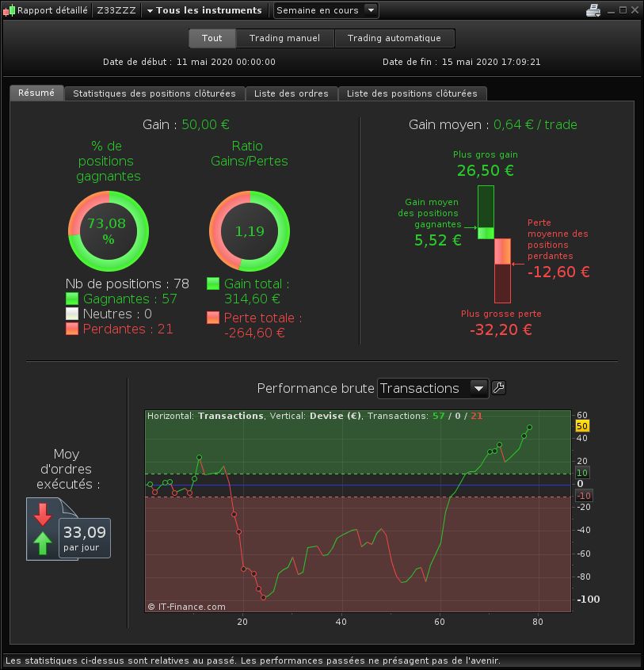Click the printer icon in title bar

coord(593,10)
